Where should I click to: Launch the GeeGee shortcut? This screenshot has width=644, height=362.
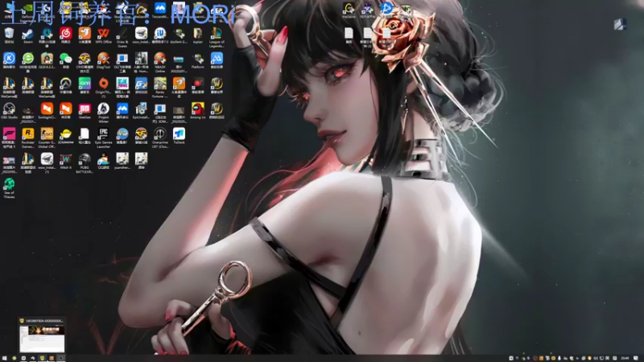point(85,110)
